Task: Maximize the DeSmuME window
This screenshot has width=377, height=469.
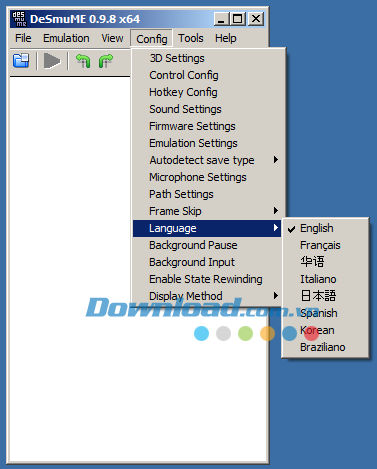Action: coord(238,19)
